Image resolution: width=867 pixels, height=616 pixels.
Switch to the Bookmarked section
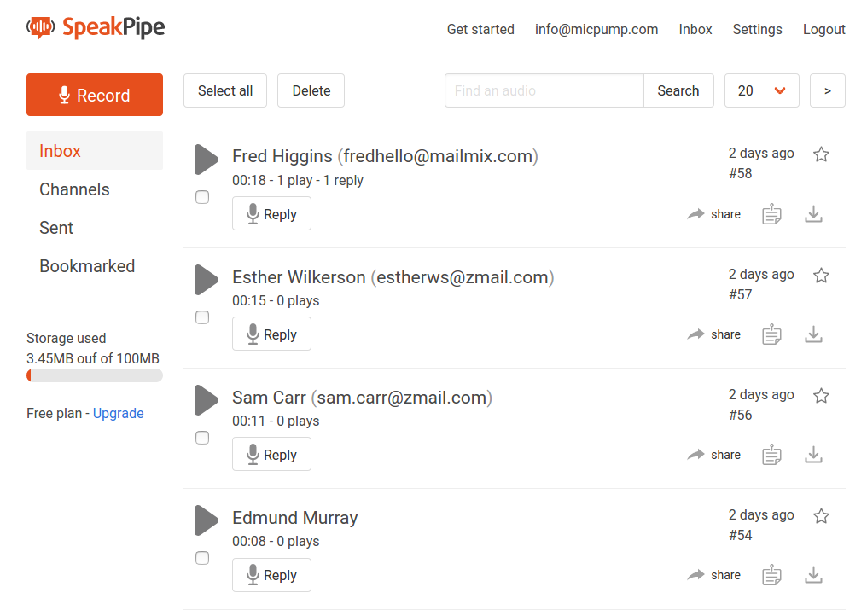coord(87,266)
